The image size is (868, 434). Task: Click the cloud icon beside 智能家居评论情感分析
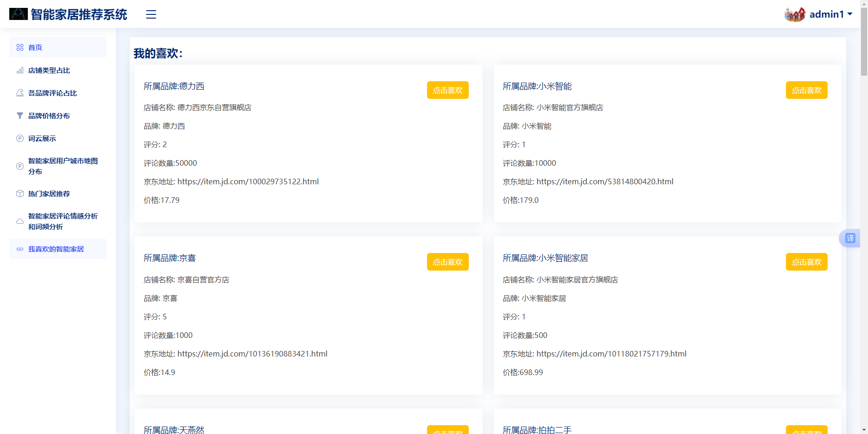[20, 221]
